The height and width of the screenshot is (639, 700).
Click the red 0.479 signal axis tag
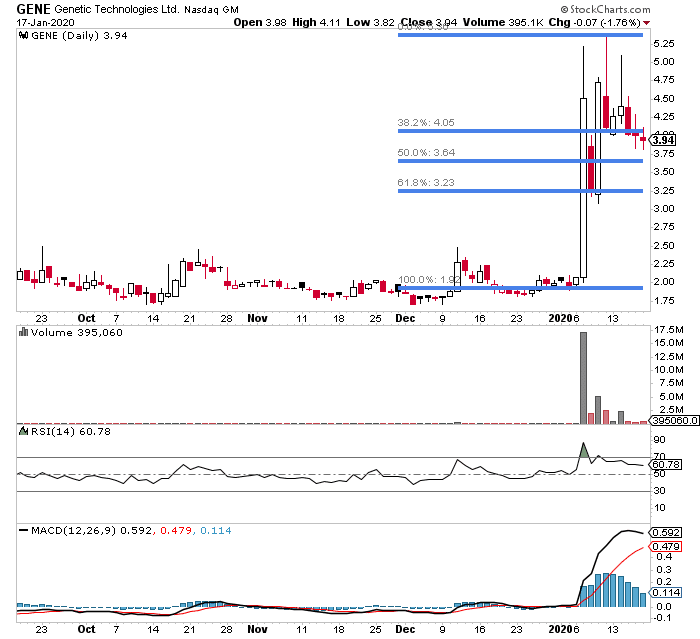click(666, 547)
